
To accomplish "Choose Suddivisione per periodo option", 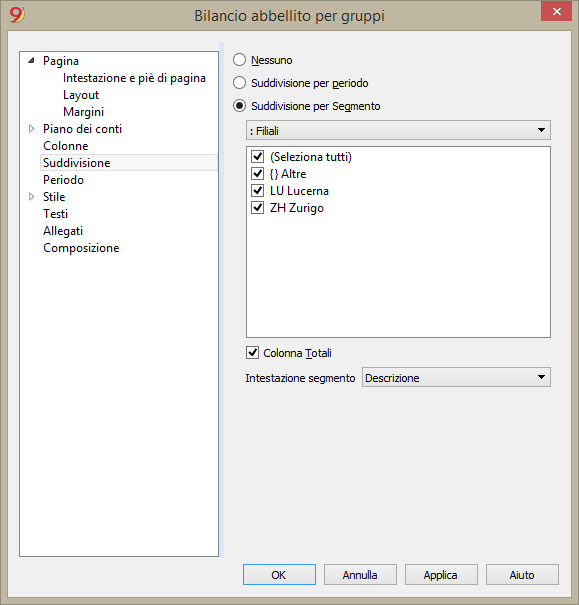I will pos(239,83).
